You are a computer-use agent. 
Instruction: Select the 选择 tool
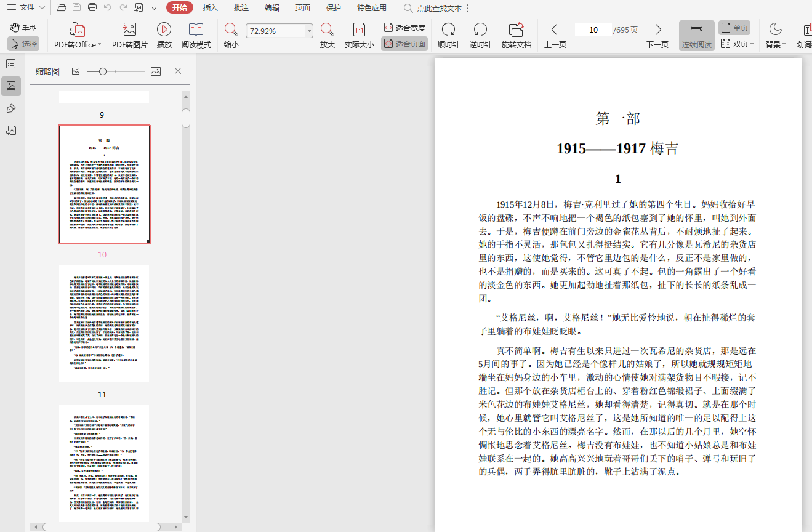(x=24, y=44)
